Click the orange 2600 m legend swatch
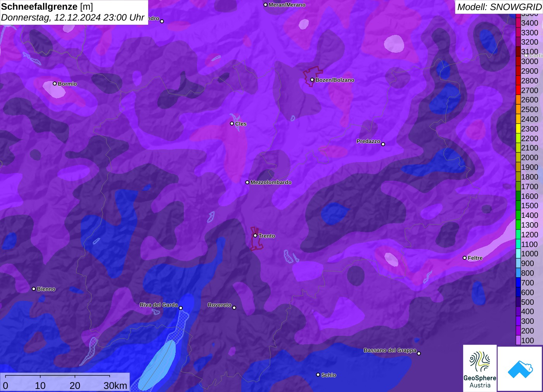Viewport: 543px width, 392px height. pyautogui.click(x=518, y=100)
